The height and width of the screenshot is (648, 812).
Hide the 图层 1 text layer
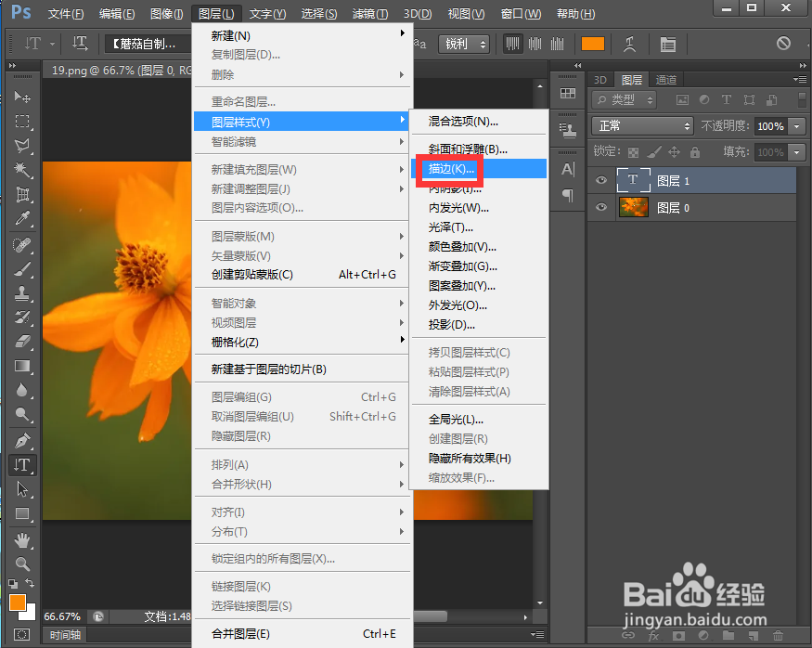pyautogui.click(x=600, y=180)
